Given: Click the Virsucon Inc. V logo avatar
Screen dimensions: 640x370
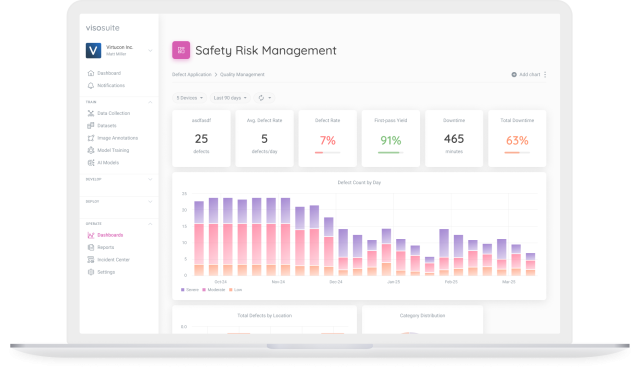Looking at the screenshot, I should [x=93, y=51].
